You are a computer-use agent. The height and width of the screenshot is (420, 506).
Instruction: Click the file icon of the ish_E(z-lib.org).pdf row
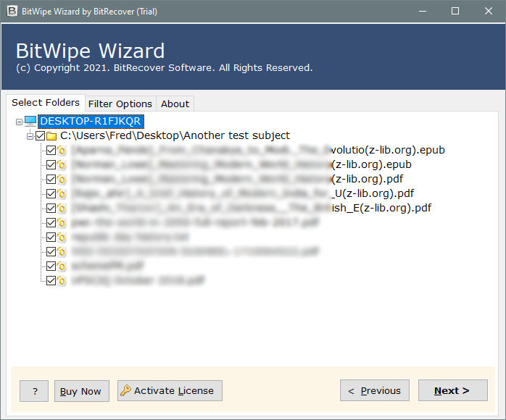click(62, 209)
